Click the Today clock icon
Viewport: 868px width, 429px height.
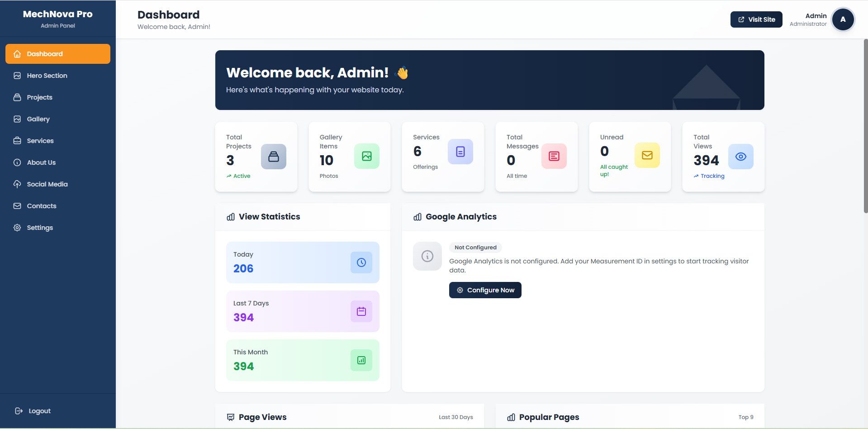[361, 262]
